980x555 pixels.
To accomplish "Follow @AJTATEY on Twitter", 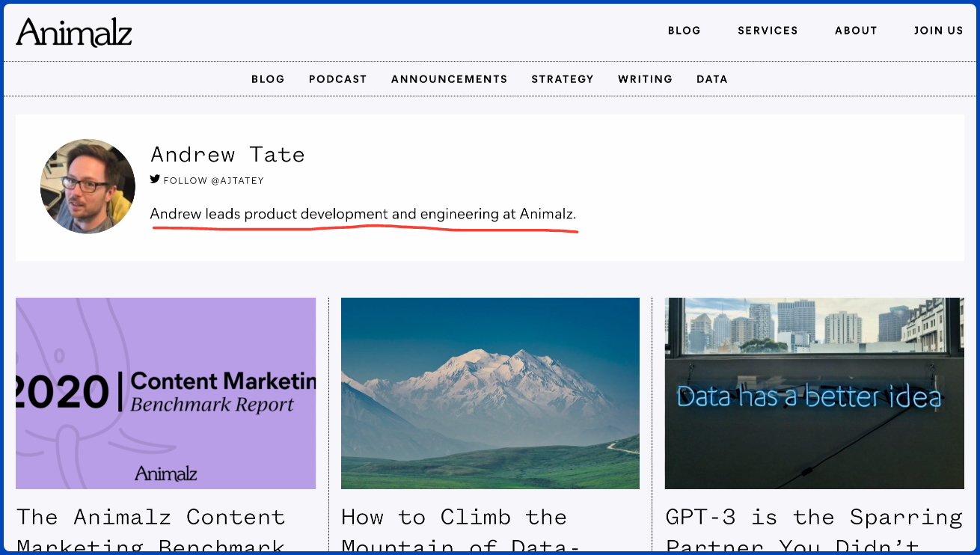I will point(213,180).
